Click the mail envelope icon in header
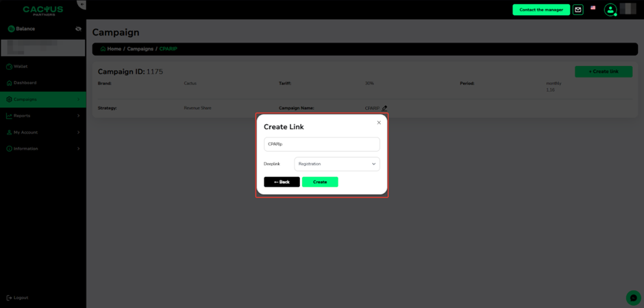This screenshot has height=308, width=644. (x=578, y=10)
